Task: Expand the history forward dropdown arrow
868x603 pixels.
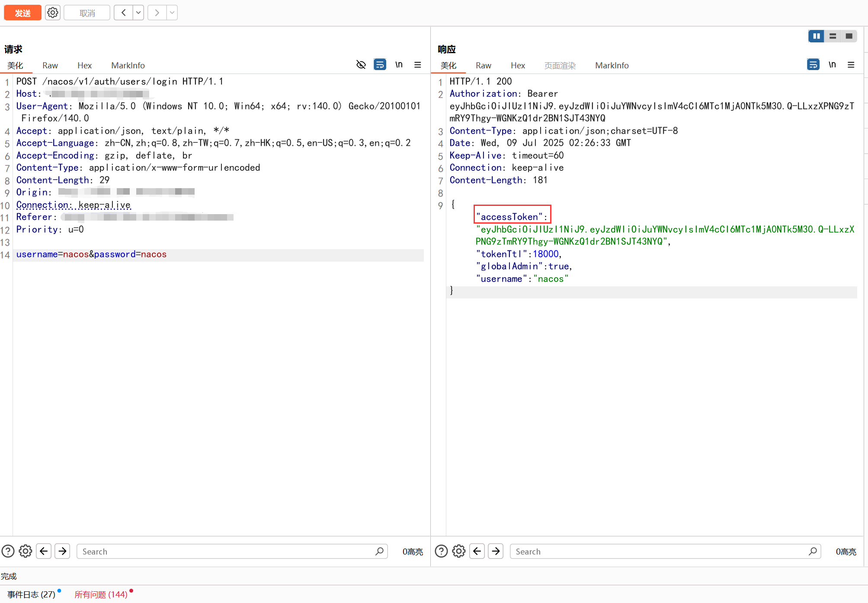Action: pyautogui.click(x=172, y=13)
